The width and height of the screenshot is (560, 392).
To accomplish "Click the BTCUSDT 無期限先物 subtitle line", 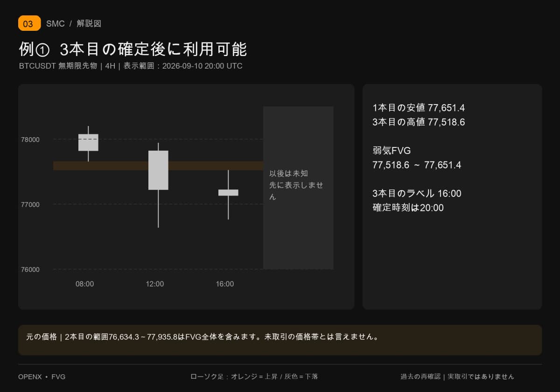I will click(x=131, y=66).
